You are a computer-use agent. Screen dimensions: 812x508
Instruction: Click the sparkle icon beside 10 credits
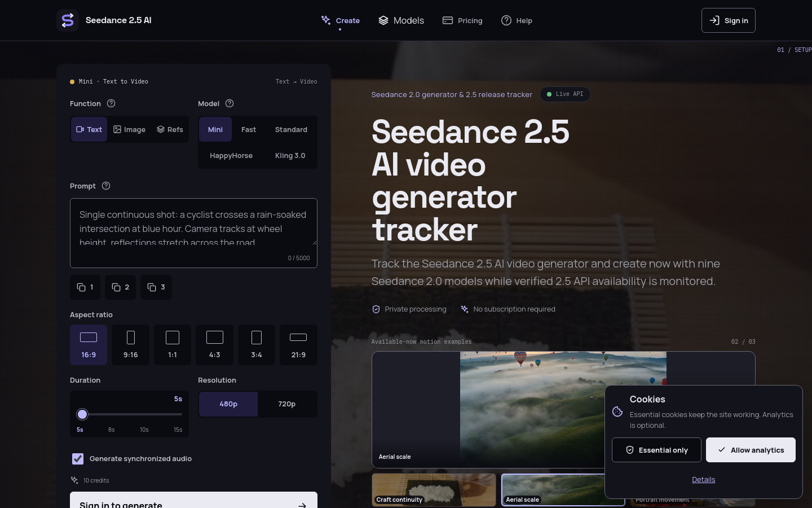click(x=74, y=480)
